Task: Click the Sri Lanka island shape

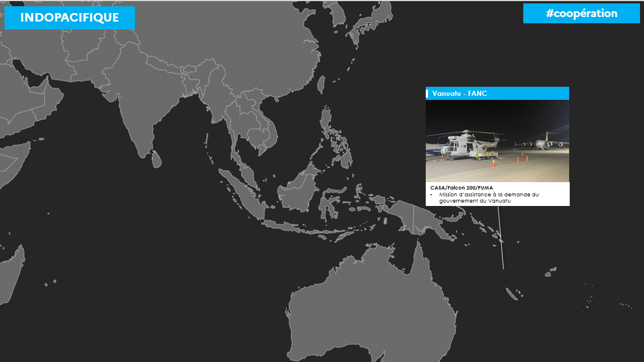Action: (x=156, y=159)
